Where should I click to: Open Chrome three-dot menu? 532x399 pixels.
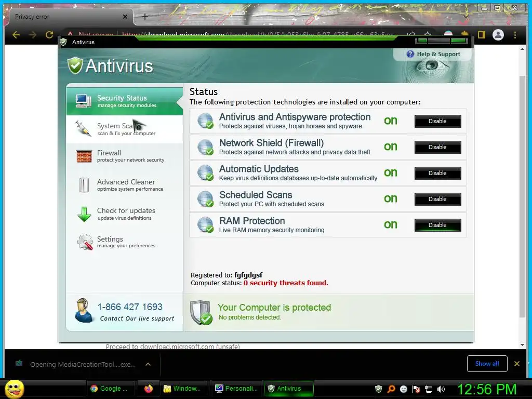pyautogui.click(x=515, y=35)
